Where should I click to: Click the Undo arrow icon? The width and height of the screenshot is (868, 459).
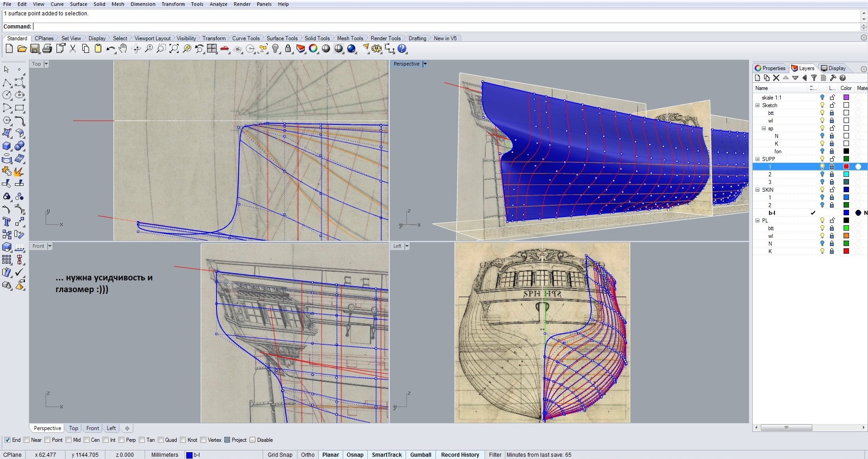[110, 49]
